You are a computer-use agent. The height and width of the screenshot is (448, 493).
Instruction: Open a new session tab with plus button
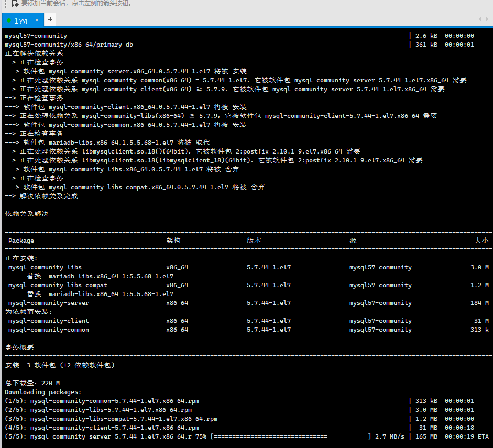(50, 20)
